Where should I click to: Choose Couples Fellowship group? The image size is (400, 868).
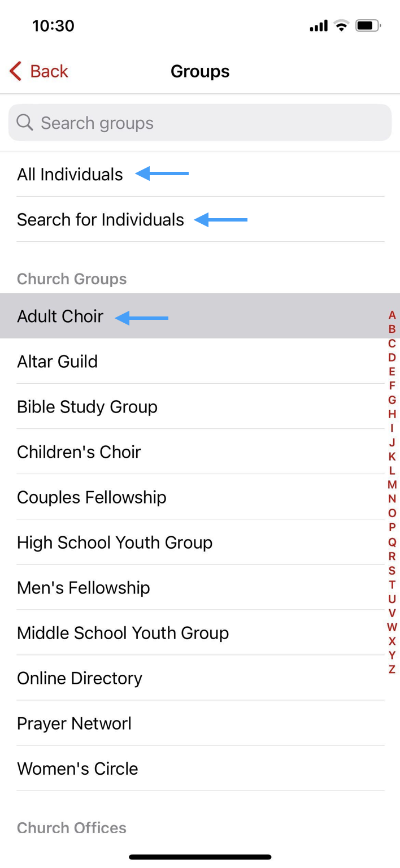pos(92,497)
